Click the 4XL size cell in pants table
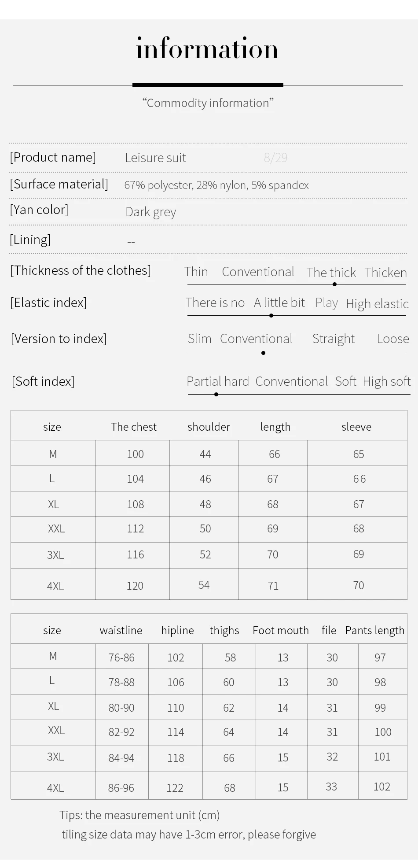 point(55,788)
